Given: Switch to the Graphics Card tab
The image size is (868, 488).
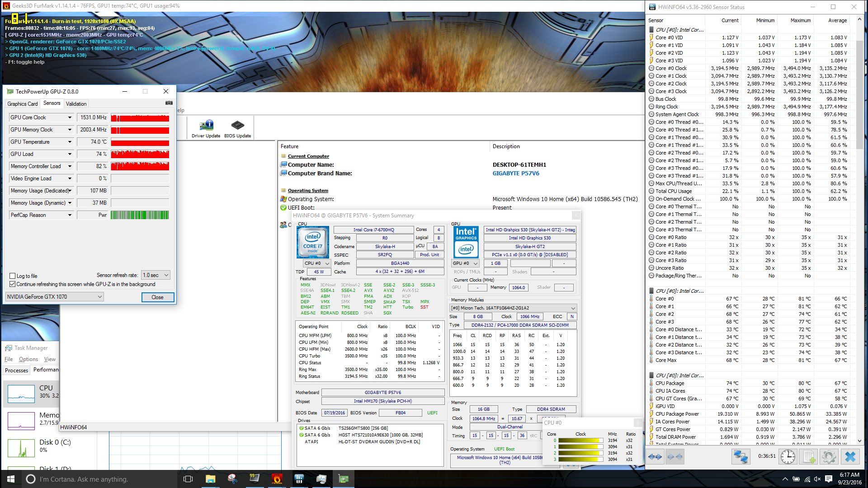Looking at the screenshot, I should point(22,104).
